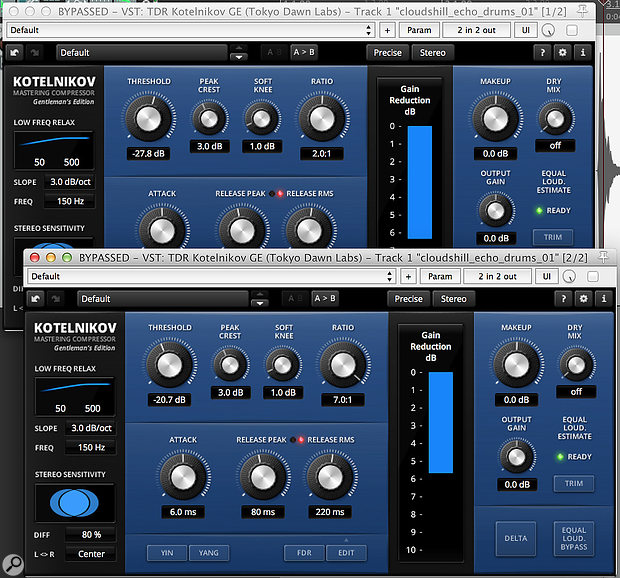Open the help question mark in back window
Viewport: 620px width, 578px height.
pos(542,53)
